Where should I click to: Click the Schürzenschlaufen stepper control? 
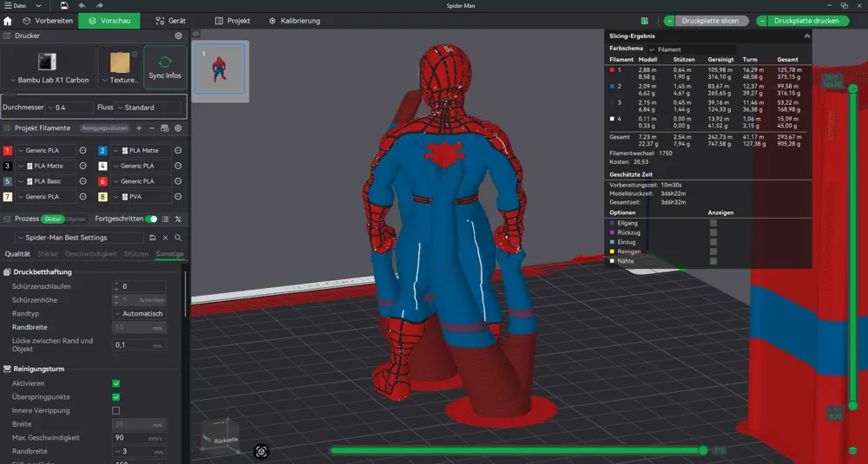116,286
